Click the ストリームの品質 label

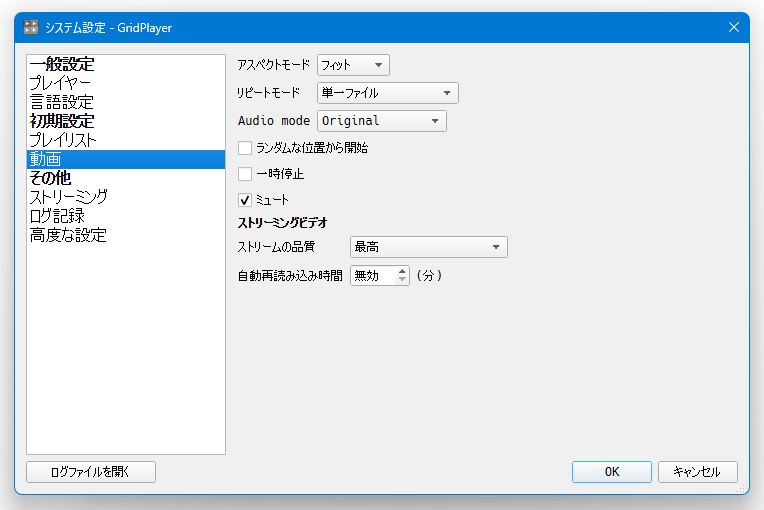pos(276,247)
